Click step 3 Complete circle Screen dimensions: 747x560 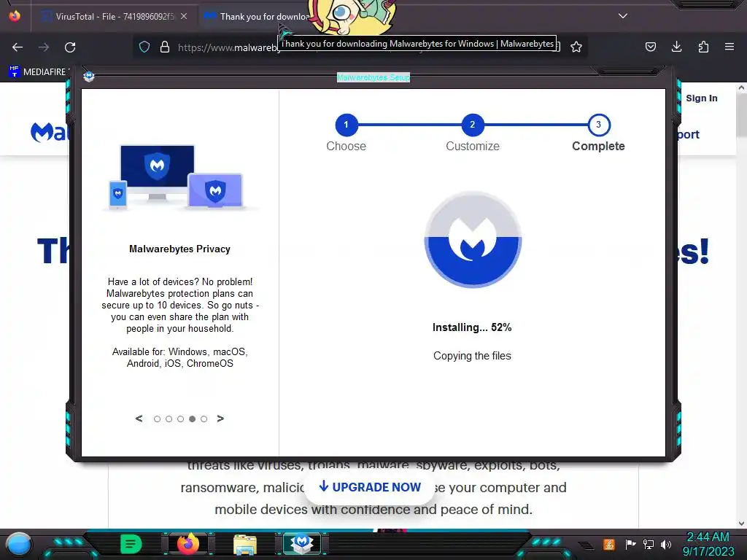(598, 125)
